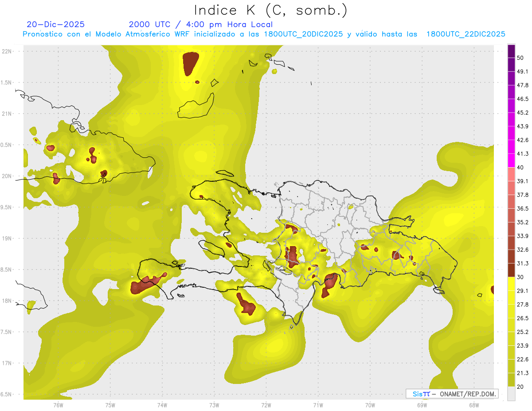
Task: Click the "49.1" color scale label
Action: (523, 71)
